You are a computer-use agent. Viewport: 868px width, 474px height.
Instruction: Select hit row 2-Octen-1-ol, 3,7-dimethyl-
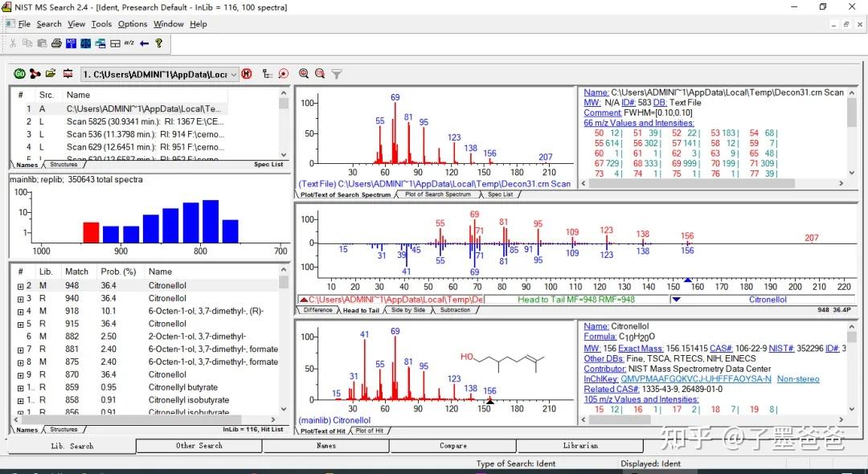pyautogui.click(x=145, y=337)
